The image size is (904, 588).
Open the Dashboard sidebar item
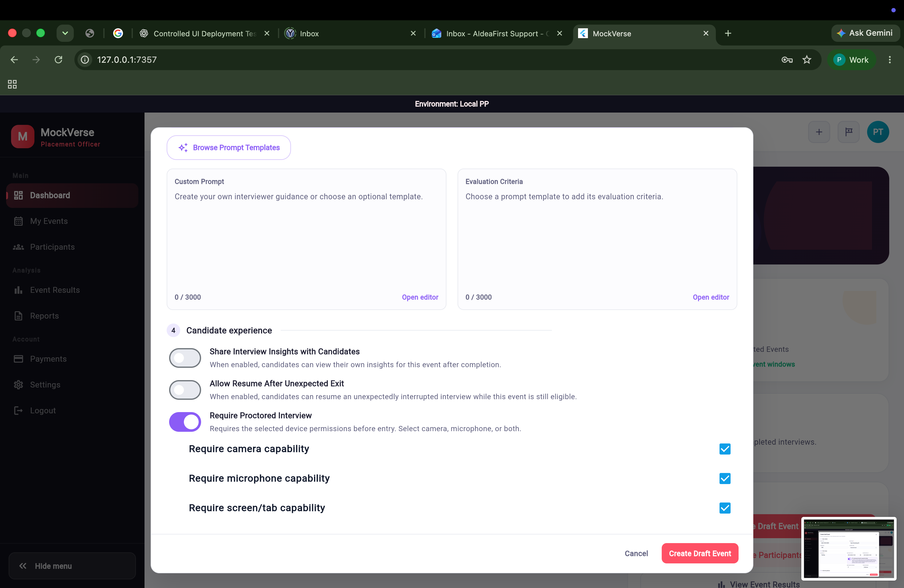coord(72,195)
